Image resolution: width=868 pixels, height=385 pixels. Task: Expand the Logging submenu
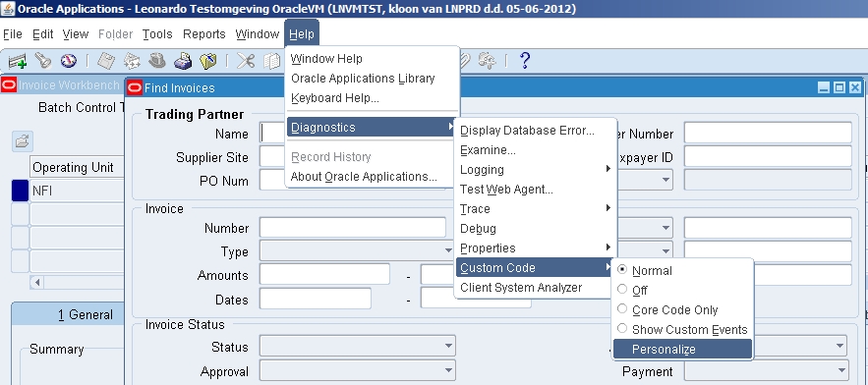tap(536, 170)
